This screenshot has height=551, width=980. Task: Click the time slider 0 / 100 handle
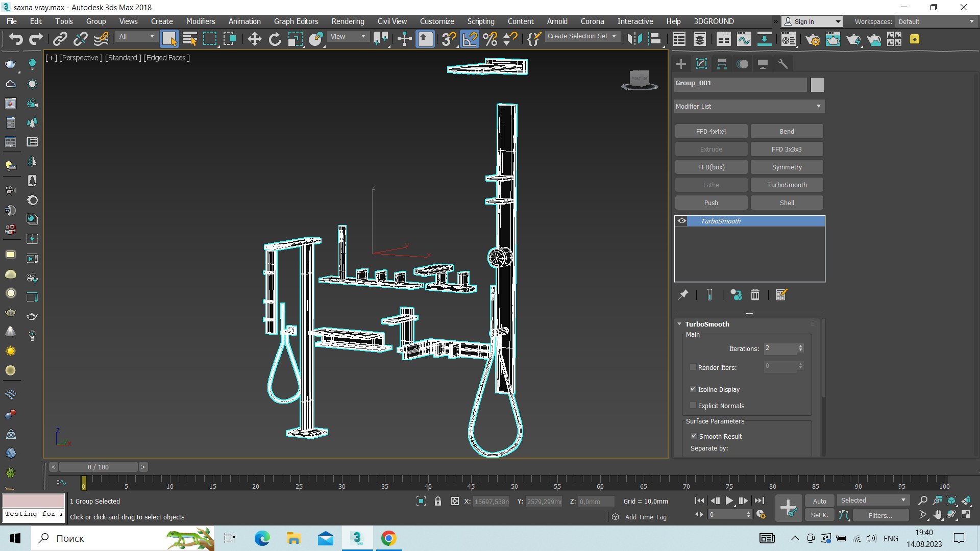98,467
